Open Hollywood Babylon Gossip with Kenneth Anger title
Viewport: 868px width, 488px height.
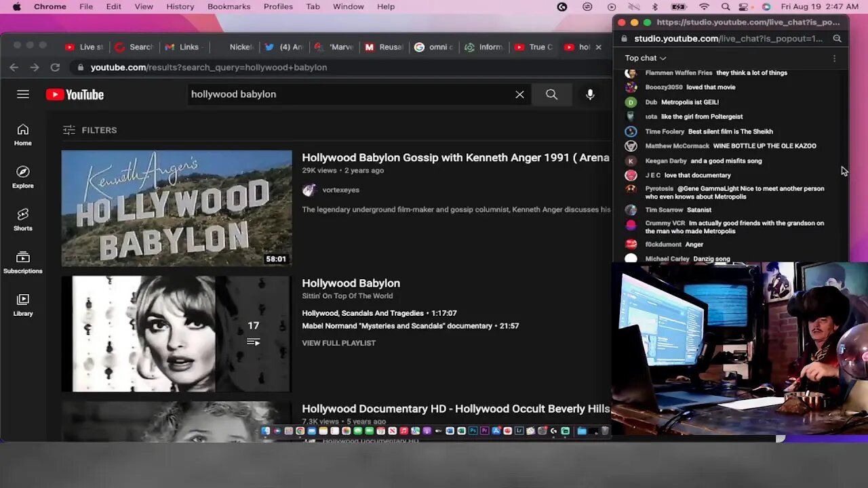click(456, 157)
